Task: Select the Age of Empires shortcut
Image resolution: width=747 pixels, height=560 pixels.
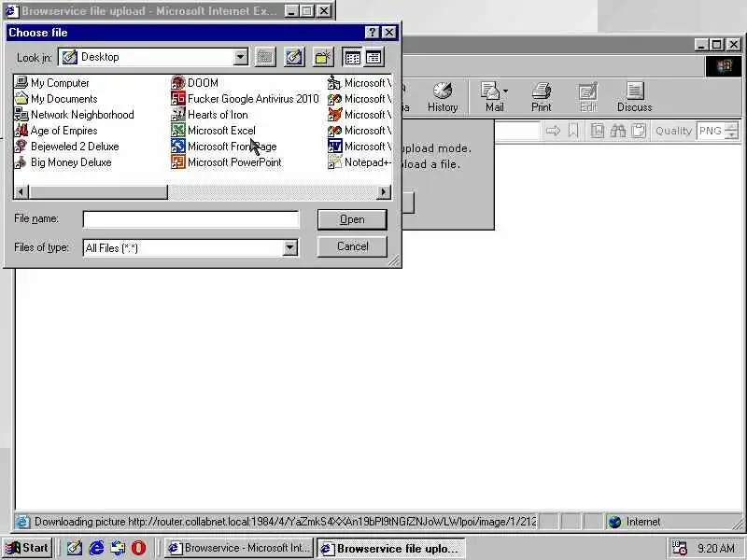Action: [56, 131]
